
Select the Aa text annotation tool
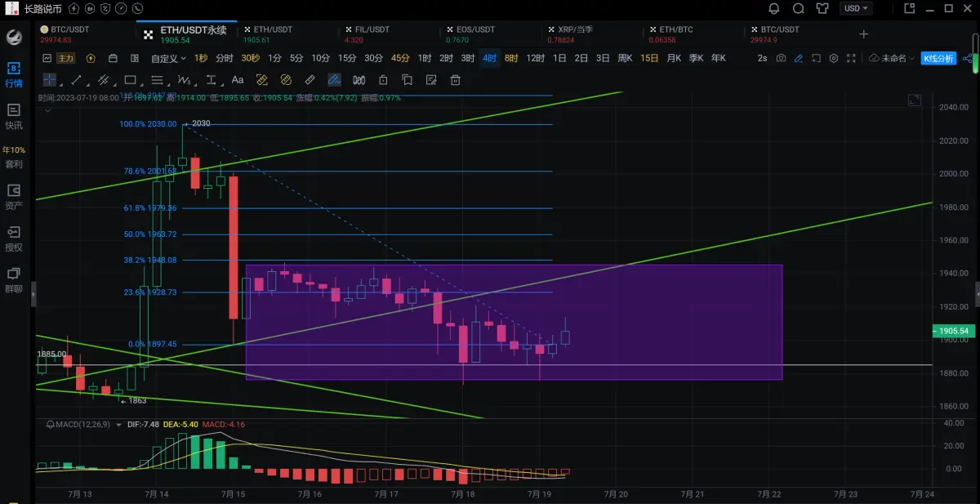[x=238, y=80]
